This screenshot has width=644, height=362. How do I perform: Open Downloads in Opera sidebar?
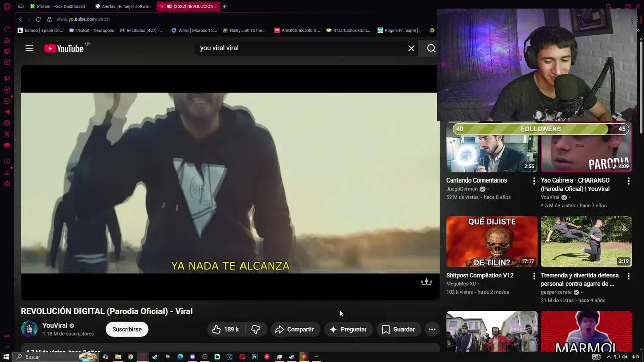(x=7, y=172)
